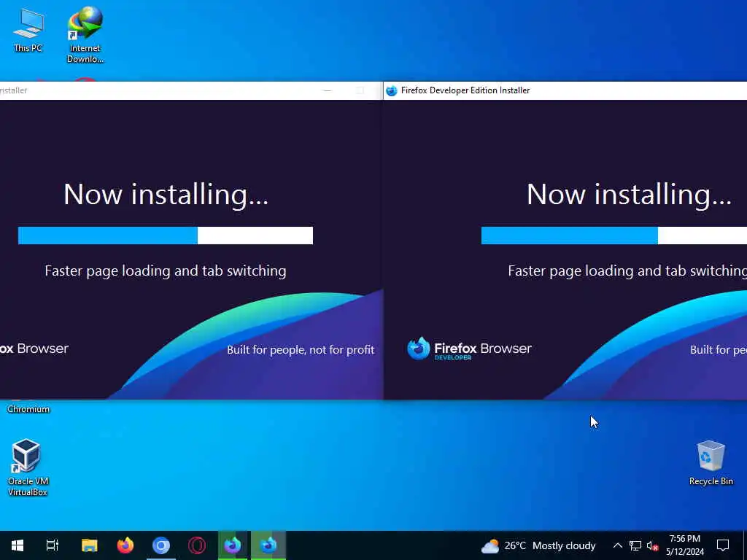Open Task View from the taskbar
Viewport: 747px width, 560px height.
pos(53,545)
